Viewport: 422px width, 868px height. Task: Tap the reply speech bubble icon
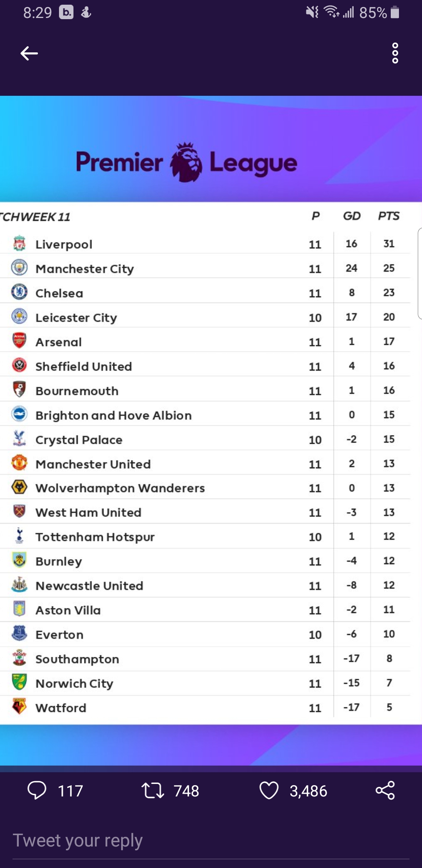click(37, 791)
